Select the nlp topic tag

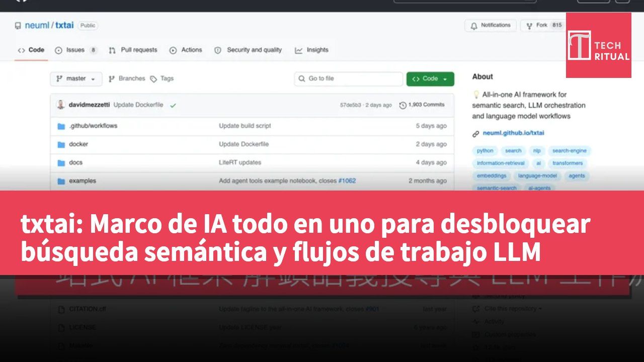point(537,150)
